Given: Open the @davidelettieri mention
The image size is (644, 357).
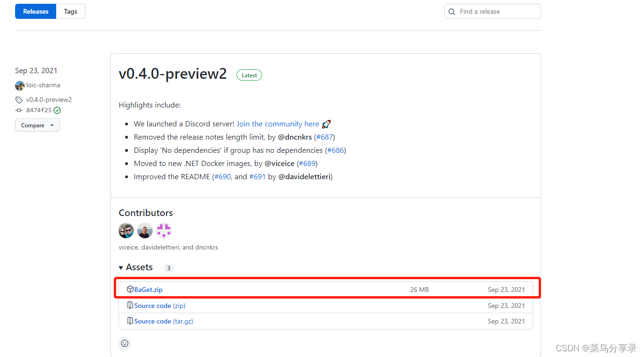Looking at the screenshot, I should (x=304, y=177).
